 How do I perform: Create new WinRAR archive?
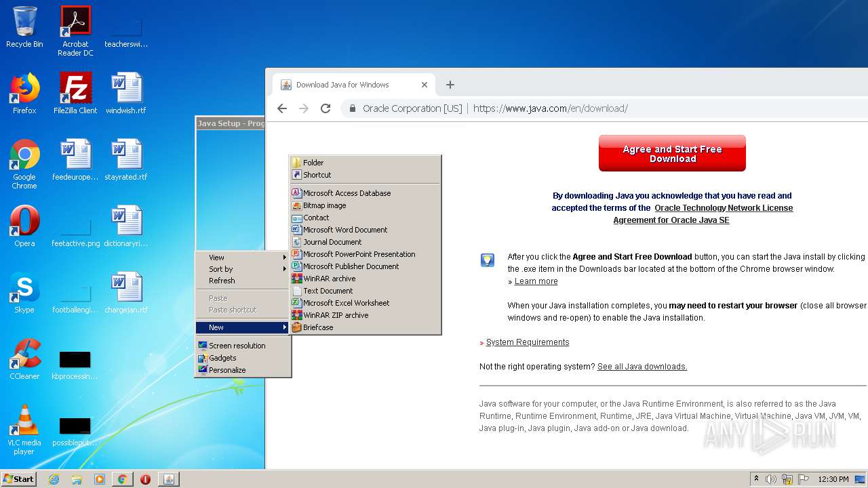pyautogui.click(x=366, y=279)
